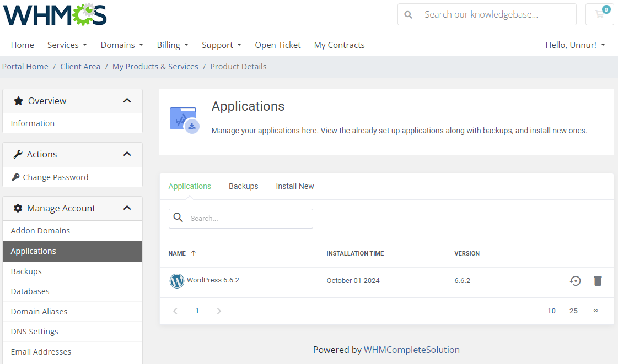Collapse the Manage Account panel chevron
618x364 pixels.
[x=127, y=208]
